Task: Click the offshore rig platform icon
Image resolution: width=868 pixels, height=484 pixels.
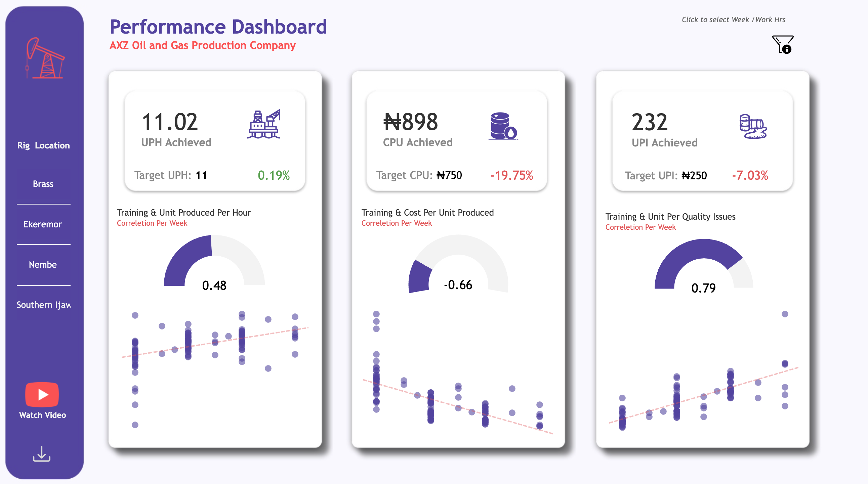Action: pos(263,124)
